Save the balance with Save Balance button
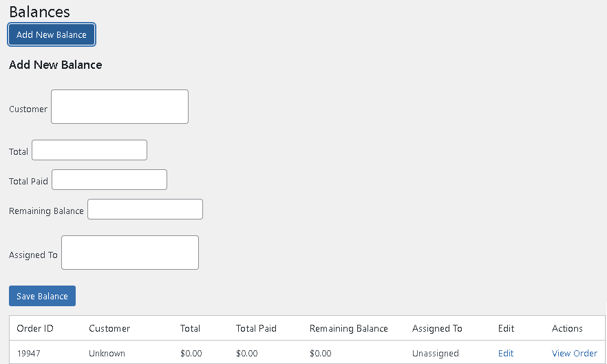The height and width of the screenshot is (364, 607). point(42,296)
